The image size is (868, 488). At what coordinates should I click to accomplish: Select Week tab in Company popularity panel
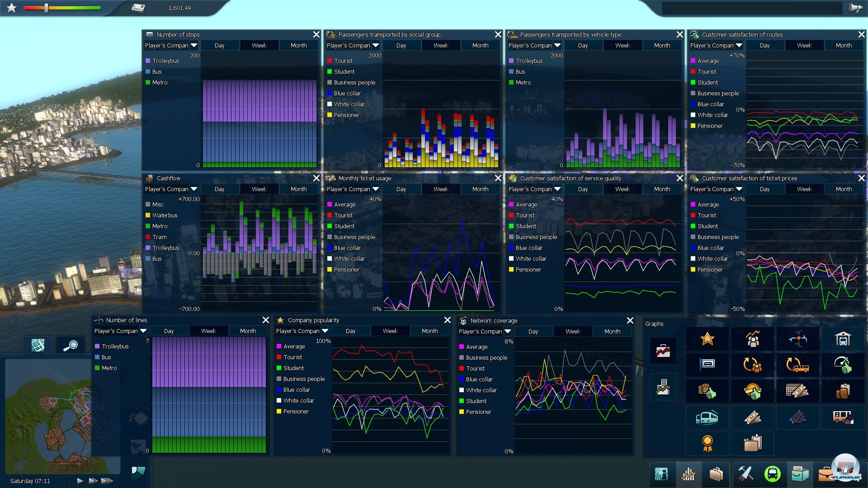390,331
